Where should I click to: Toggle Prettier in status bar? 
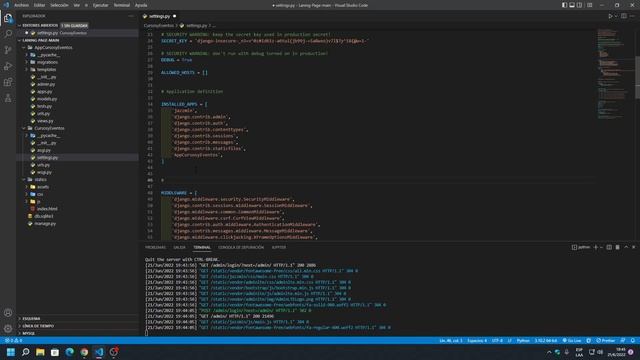click(x=606, y=340)
